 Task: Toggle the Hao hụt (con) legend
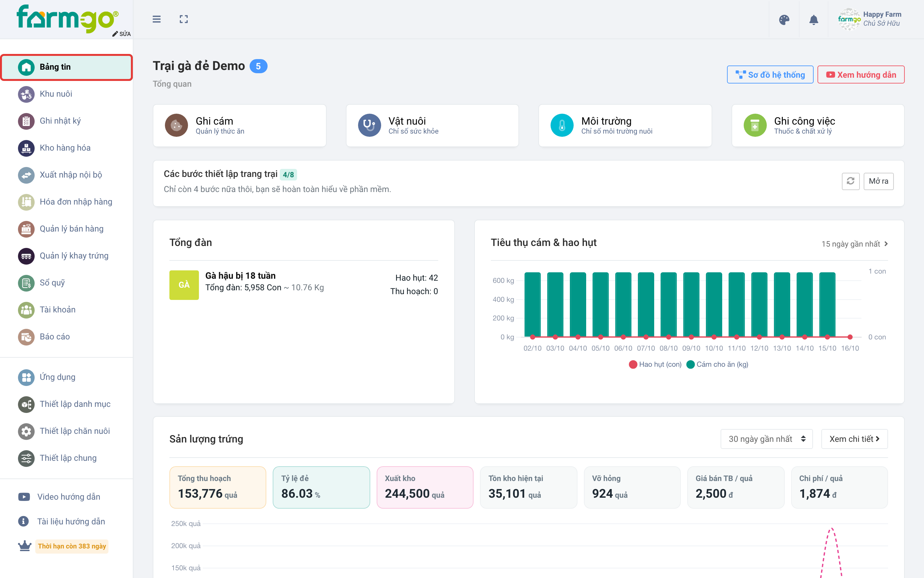click(655, 364)
